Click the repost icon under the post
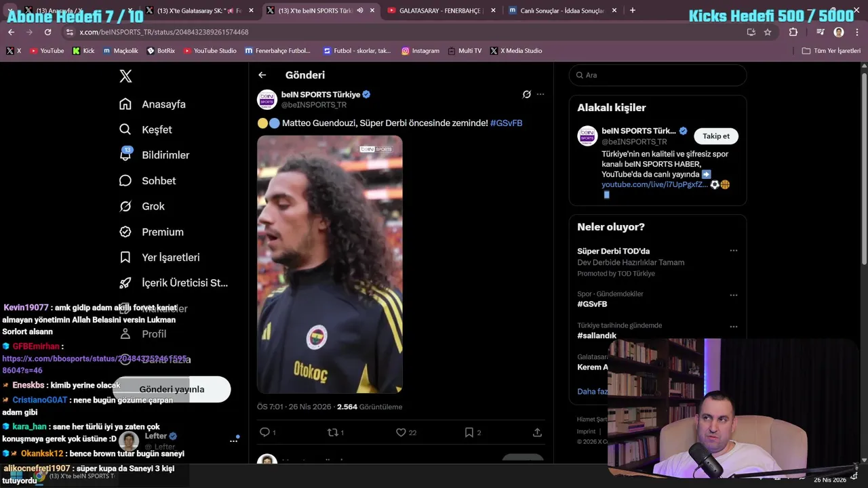The image size is (868, 488). pos(332,432)
